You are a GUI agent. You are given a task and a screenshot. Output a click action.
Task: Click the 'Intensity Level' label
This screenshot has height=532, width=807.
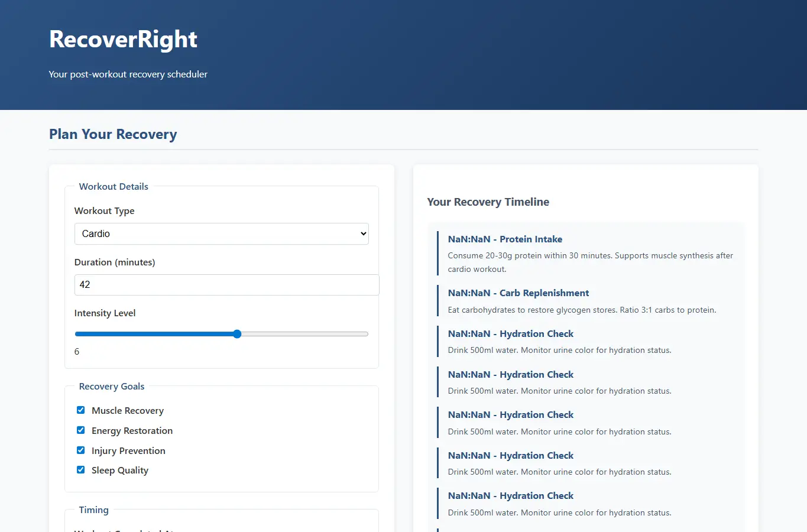click(x=105, y=313)
